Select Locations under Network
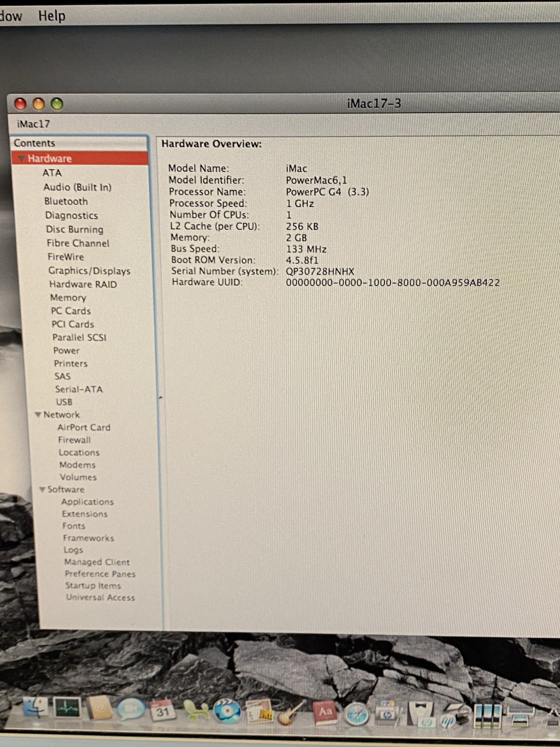Screen dimensions: 560x747 pos(79,452)
